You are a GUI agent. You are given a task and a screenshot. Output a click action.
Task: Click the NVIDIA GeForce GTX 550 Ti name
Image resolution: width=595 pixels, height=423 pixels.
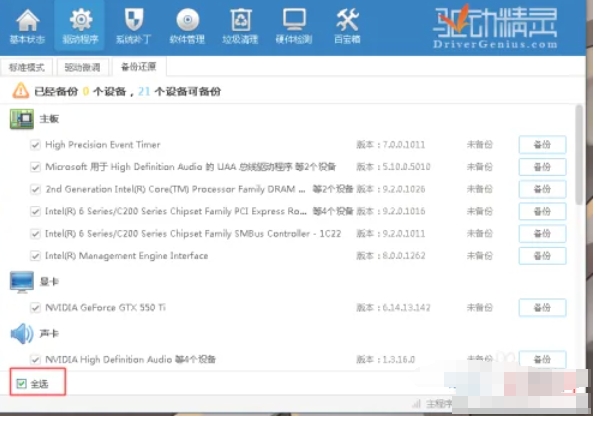tap(105, 308)
